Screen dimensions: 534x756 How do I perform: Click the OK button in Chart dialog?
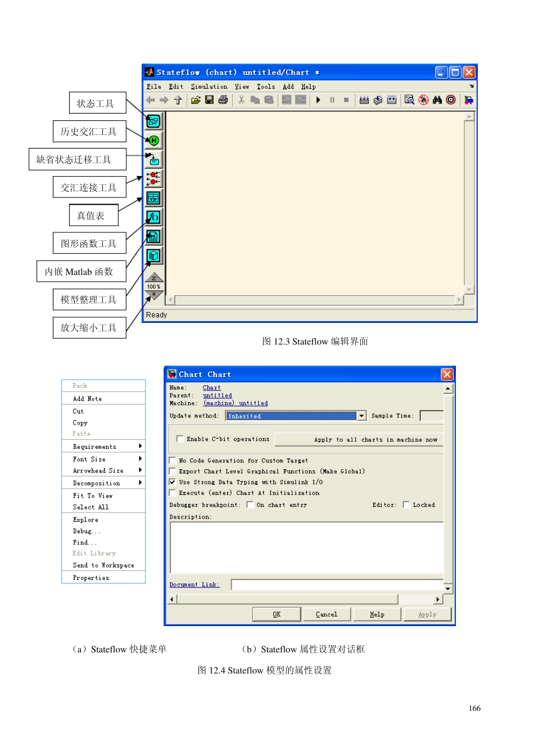pyautogui.click(x=277, y=614)
